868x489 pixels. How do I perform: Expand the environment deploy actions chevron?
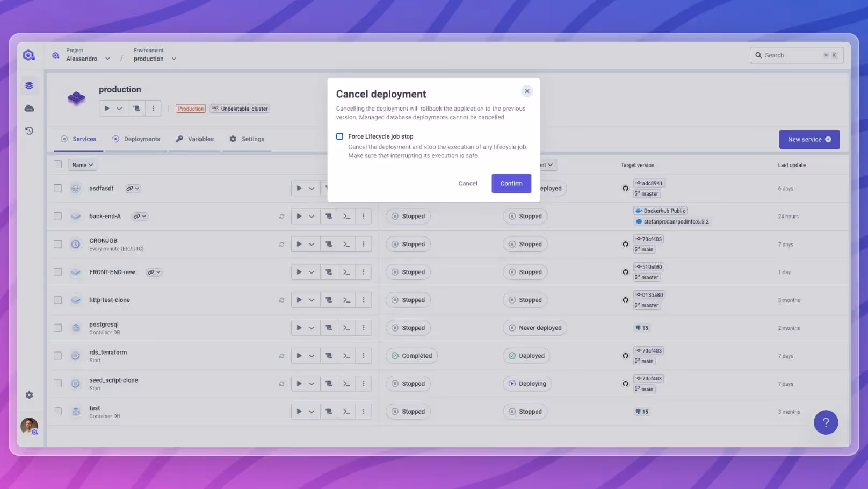tap(119, 109)
